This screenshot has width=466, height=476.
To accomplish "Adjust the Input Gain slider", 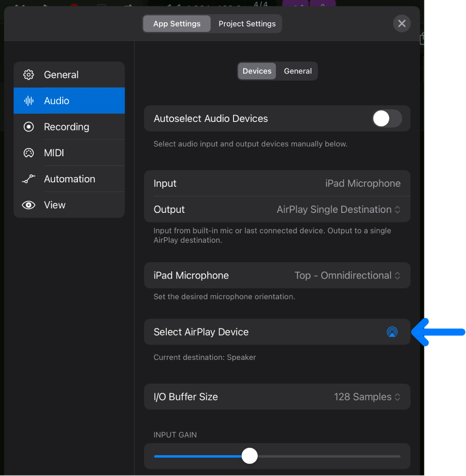I will click(249, 456).
